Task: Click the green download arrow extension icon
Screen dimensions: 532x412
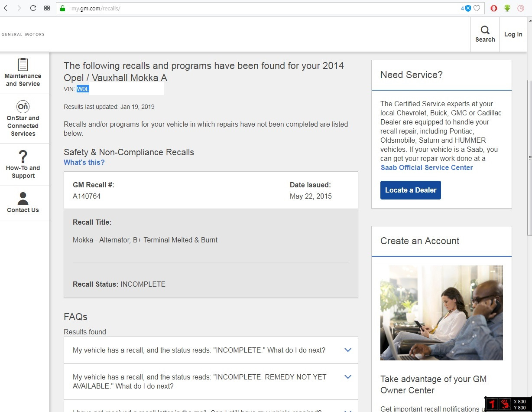Action: coord(507,8)
